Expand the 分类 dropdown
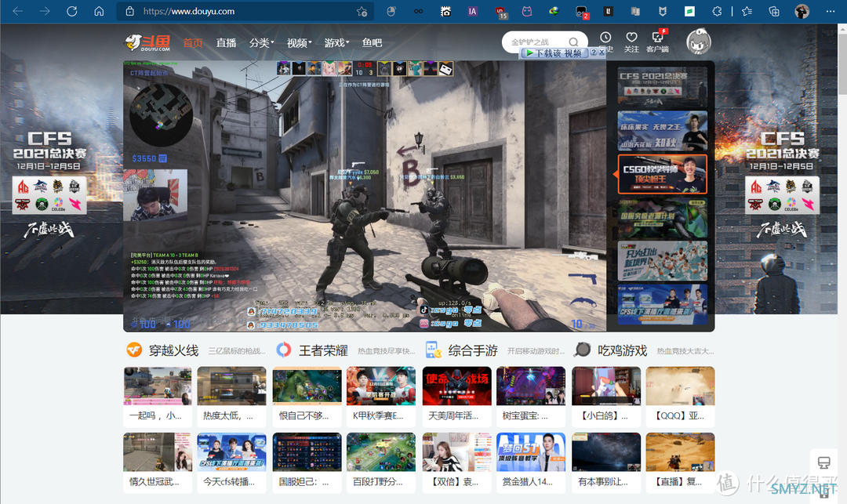Viewport: 847px width, 504px height. 261,42
